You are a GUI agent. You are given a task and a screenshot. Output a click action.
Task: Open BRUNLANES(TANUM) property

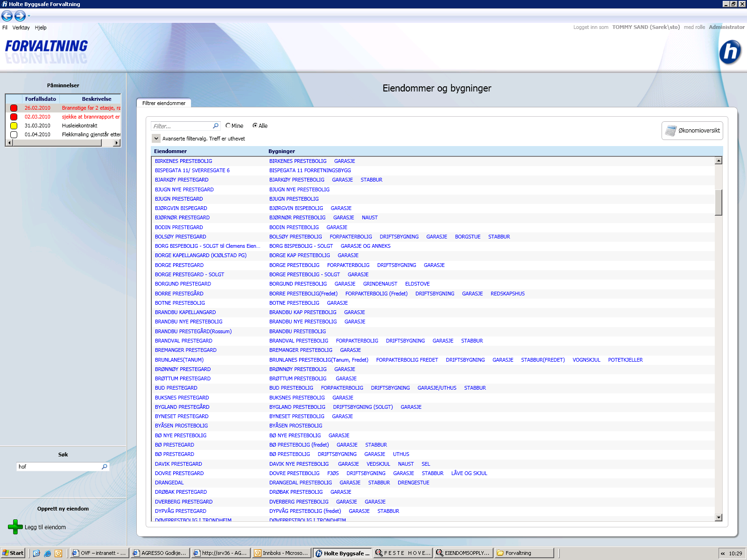click(179, 360)
